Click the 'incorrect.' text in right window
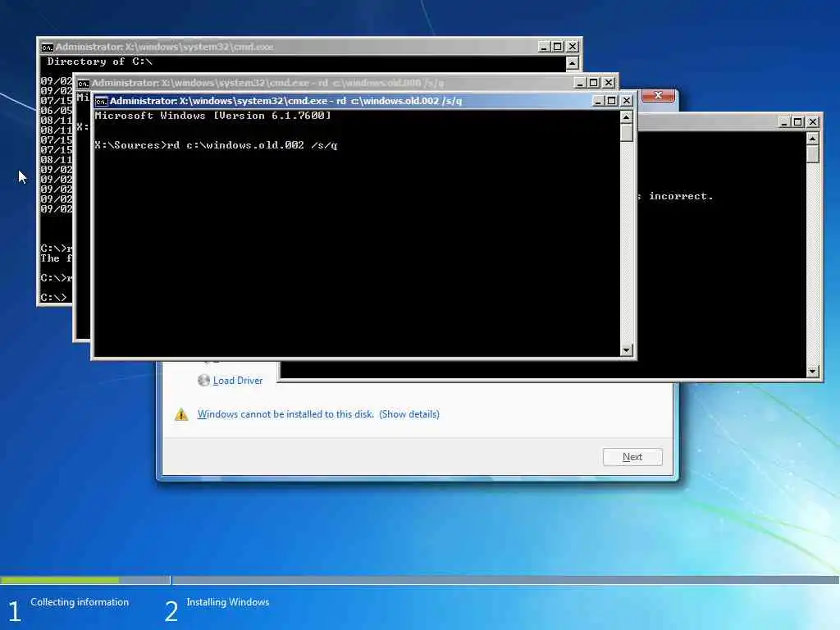 [x=681, y=196]
